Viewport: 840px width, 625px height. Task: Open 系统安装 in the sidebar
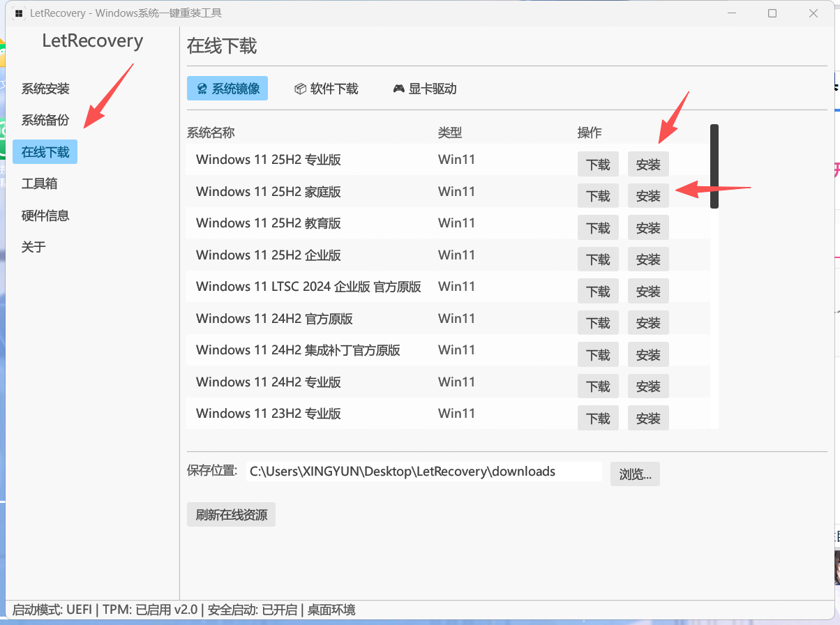(x=45, y=89)
